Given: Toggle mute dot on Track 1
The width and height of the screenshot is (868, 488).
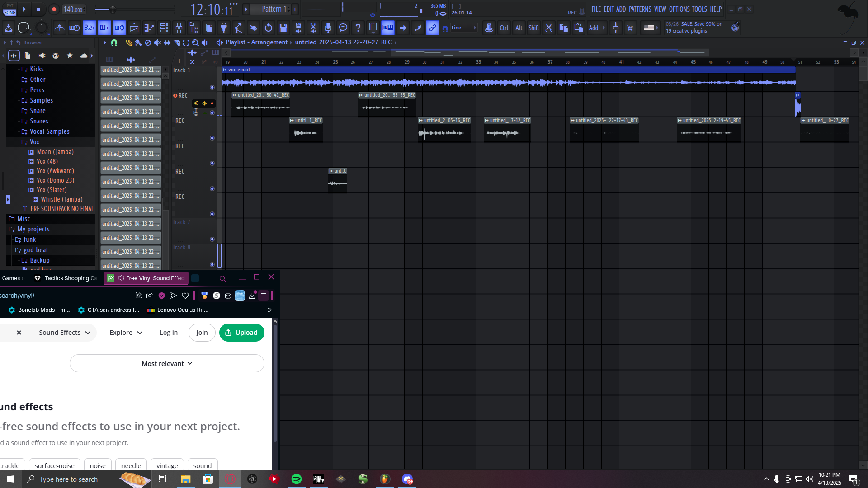Looking at the screenshot, I should point(212,87).
